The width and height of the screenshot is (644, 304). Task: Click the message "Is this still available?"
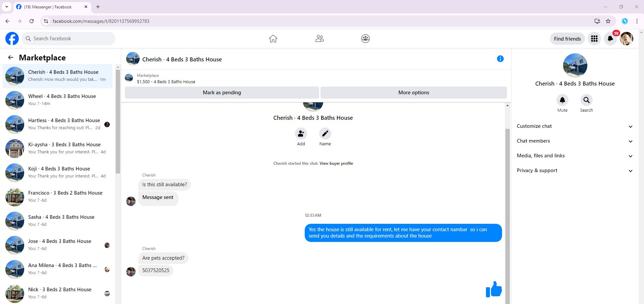click(164, 185)
